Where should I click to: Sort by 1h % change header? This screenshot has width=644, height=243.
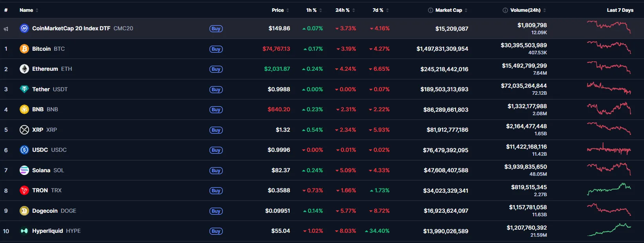(x=314, y=10)
